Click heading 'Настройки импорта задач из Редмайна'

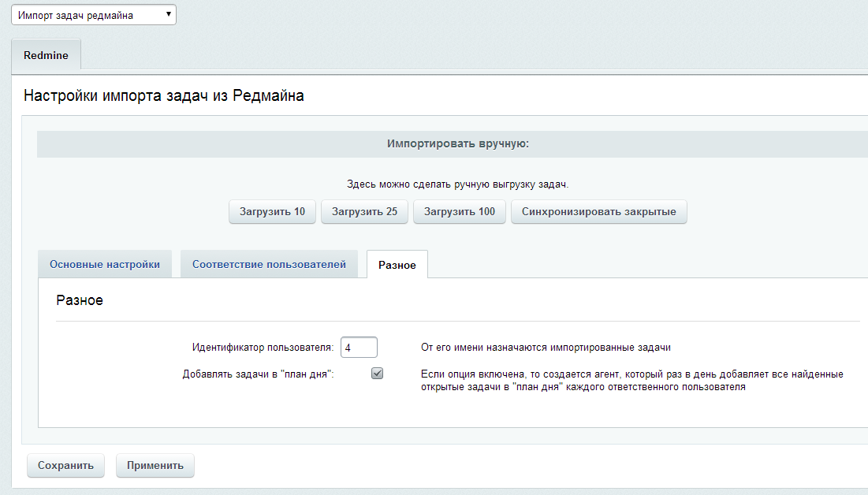(164, 96)
